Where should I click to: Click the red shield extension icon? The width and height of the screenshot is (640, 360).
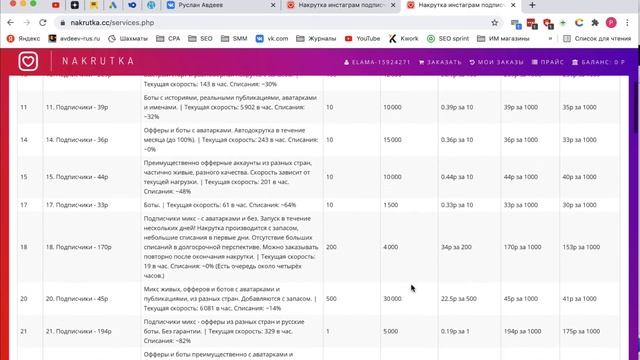(x=548, y=24)
